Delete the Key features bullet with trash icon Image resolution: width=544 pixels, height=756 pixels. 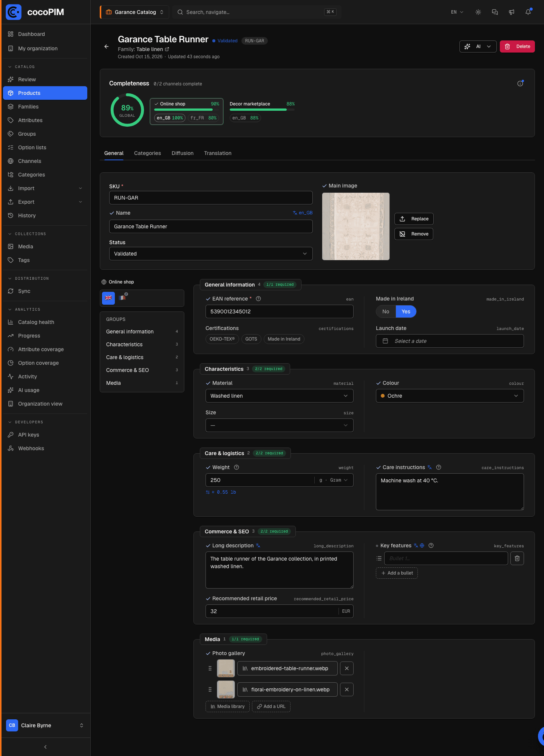517,558
